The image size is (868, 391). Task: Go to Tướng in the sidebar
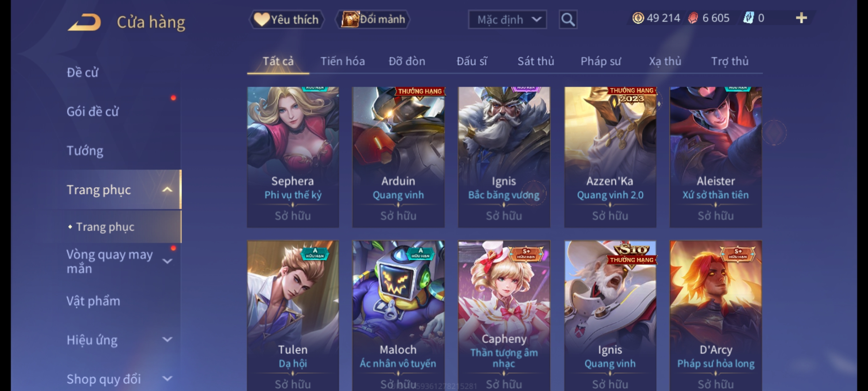tap(85, 151)
